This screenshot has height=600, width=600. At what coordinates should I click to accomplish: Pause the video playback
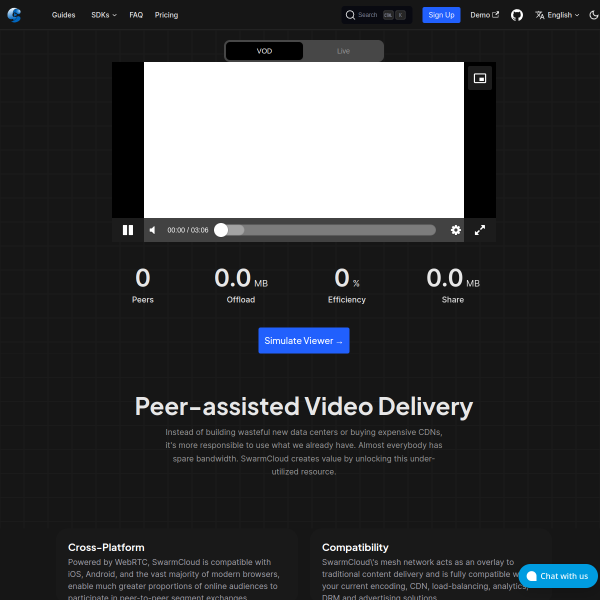pyautogui.click(x=128, y=230)
